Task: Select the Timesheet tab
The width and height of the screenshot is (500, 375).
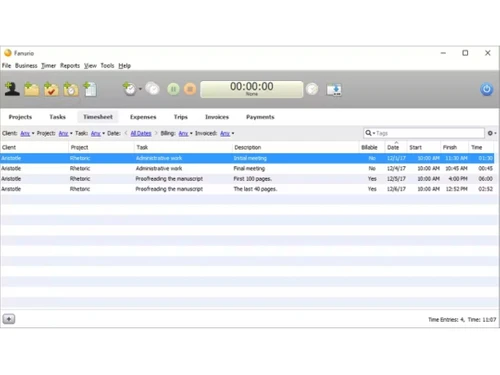Action: click(x=98, y=117)
